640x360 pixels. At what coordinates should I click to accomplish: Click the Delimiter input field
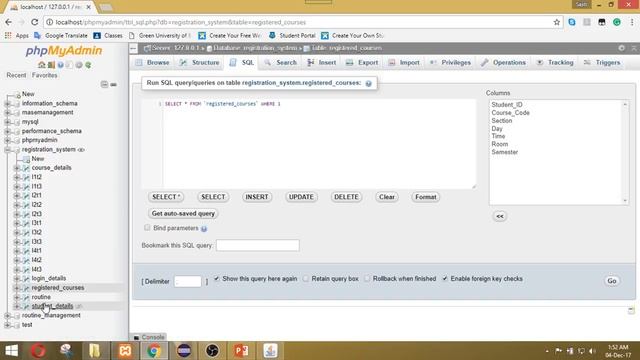coord(188,281)
